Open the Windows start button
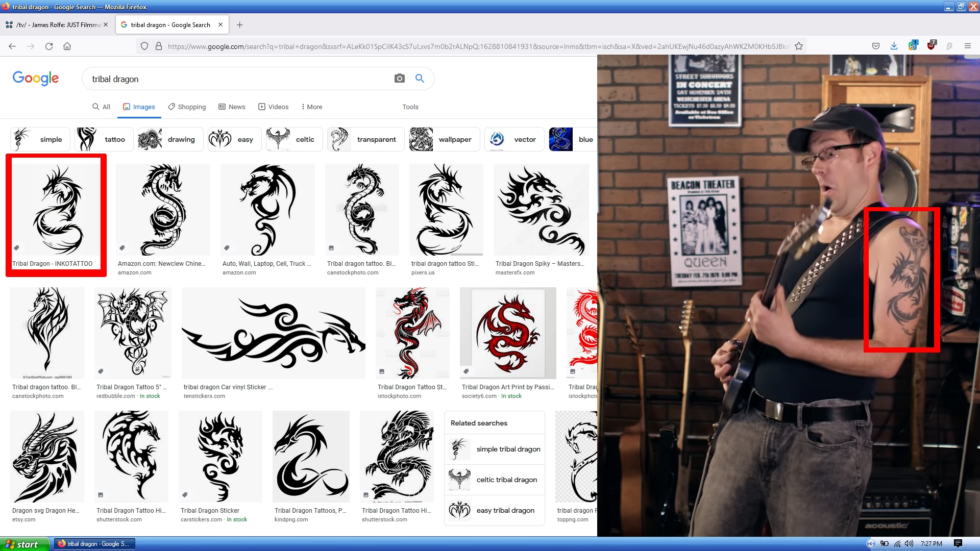The height and width of the screenshot is (551, 980). [x=24, y=544]
